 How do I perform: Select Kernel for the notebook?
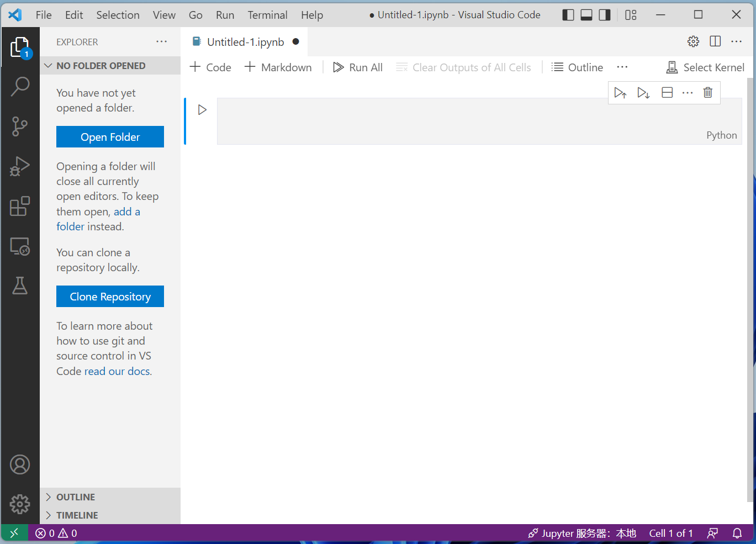click(705, 67)
